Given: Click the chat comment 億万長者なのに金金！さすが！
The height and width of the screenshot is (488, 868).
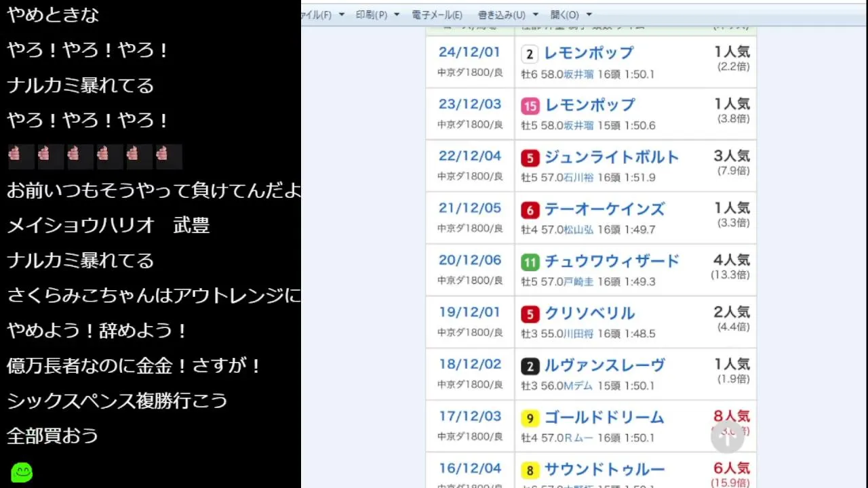Looking at the screenshot, I should (x=134, y=366).
